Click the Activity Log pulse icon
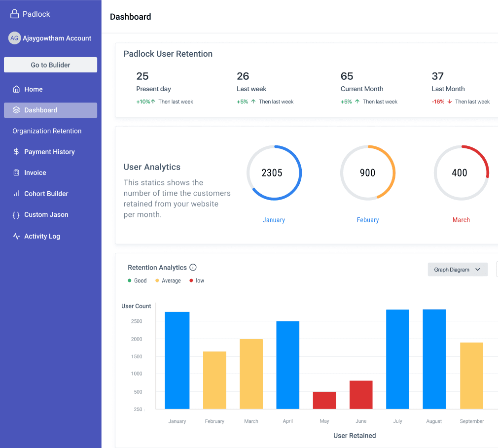The image size is (498, 448). coord(16,237)
